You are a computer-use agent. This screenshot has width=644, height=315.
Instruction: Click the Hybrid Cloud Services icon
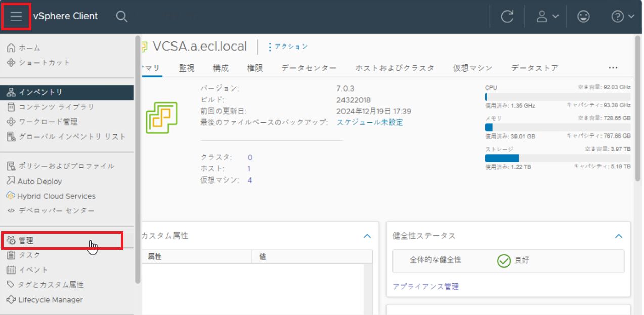coord(11,196)
